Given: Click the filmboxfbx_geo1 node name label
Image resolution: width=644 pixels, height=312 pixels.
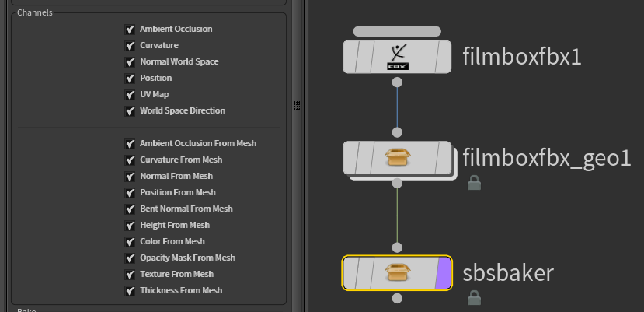Looking at the screenshot, I should [x=547, y=158].
